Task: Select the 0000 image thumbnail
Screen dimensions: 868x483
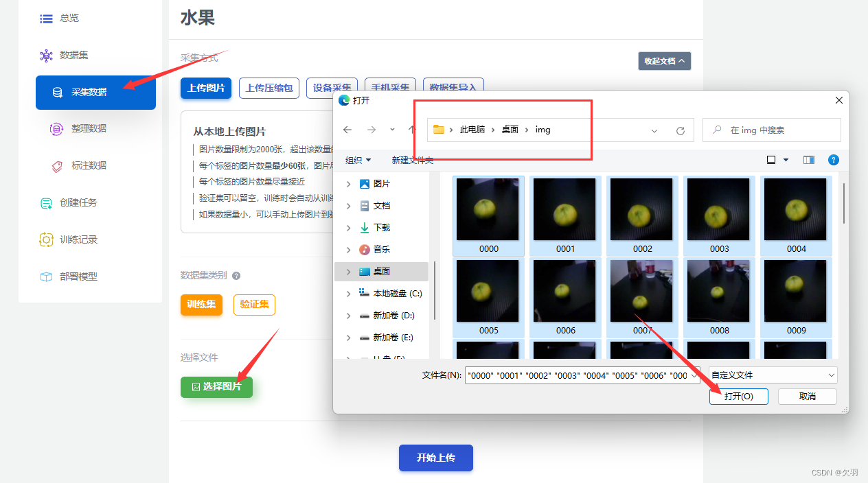Action: coord(489,215)
